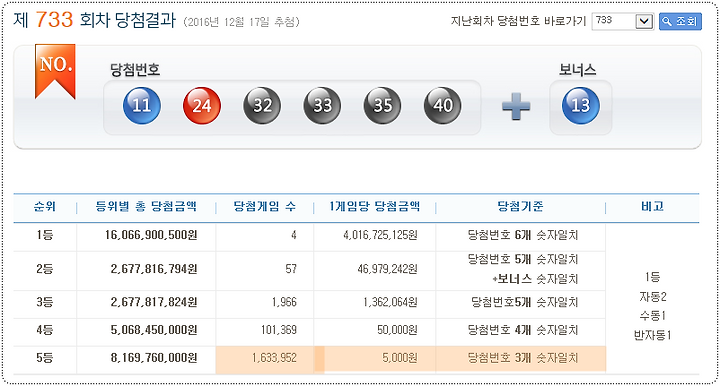Image resolution: width=720 pixels, height=386 pixels.
Task: Click the red ball numbered 24
Action: coord(202,106)
